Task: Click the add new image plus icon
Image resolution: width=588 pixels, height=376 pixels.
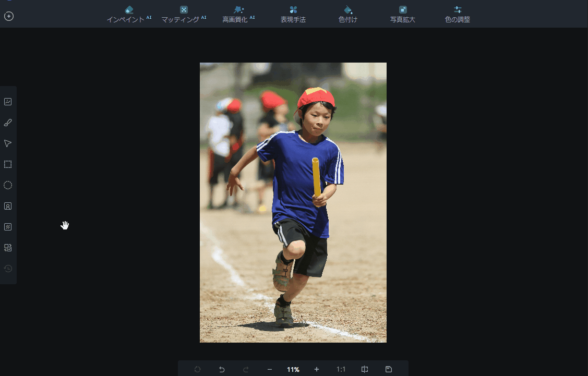Action: tap(9, 16)
